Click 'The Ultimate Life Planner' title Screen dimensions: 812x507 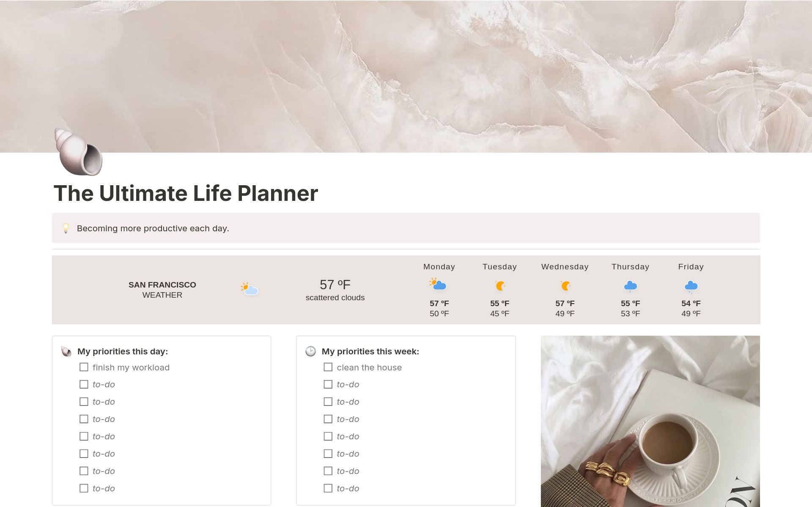186,194
